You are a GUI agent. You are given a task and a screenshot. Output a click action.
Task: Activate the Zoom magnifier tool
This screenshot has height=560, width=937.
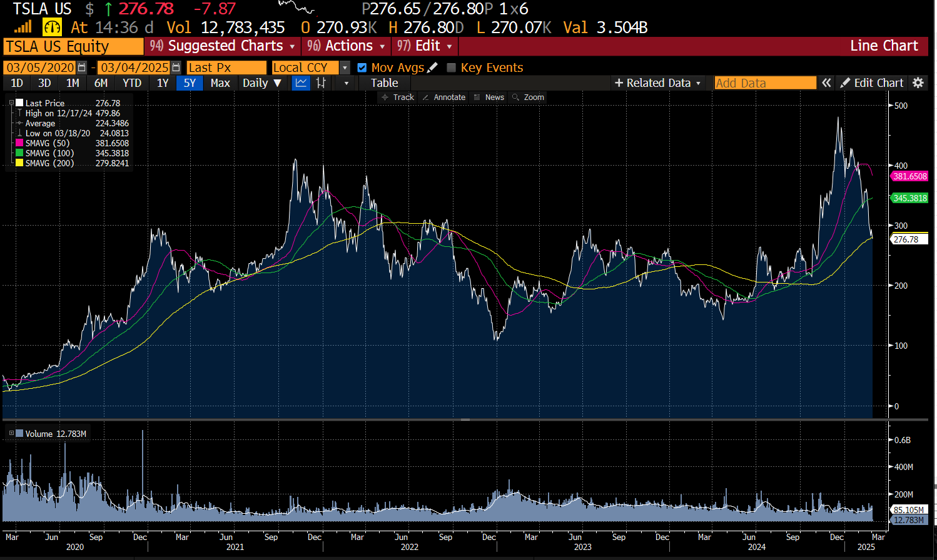pos(528,97)
